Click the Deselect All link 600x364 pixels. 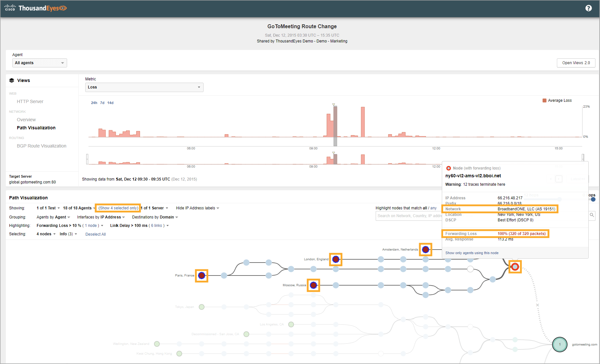point(96,234)
